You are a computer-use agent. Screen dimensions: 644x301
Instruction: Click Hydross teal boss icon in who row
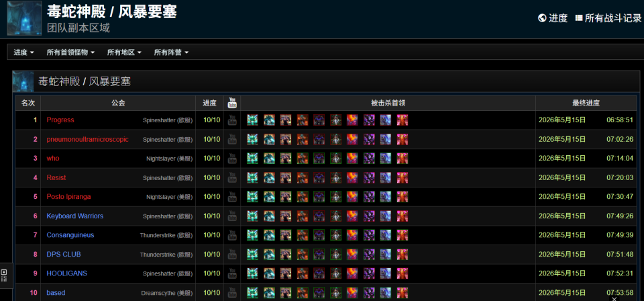pyautogui.click(x=253, y=159)
